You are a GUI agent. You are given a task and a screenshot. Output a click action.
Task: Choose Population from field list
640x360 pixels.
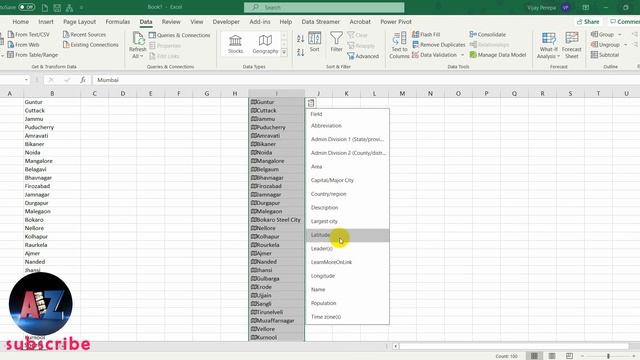tap(347, 303)
